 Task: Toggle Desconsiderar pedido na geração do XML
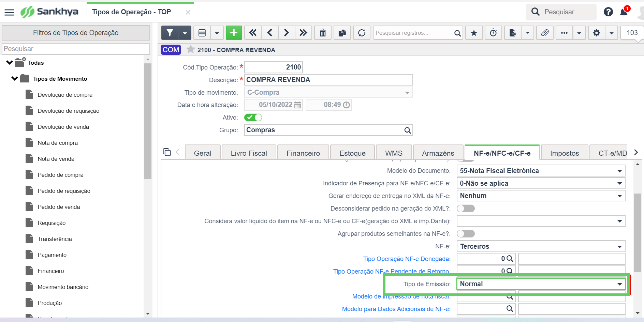coord(466,209)
